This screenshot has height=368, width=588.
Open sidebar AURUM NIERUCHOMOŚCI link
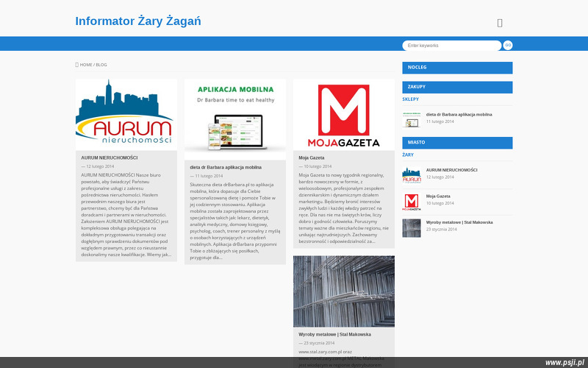(x=451, y=170)
